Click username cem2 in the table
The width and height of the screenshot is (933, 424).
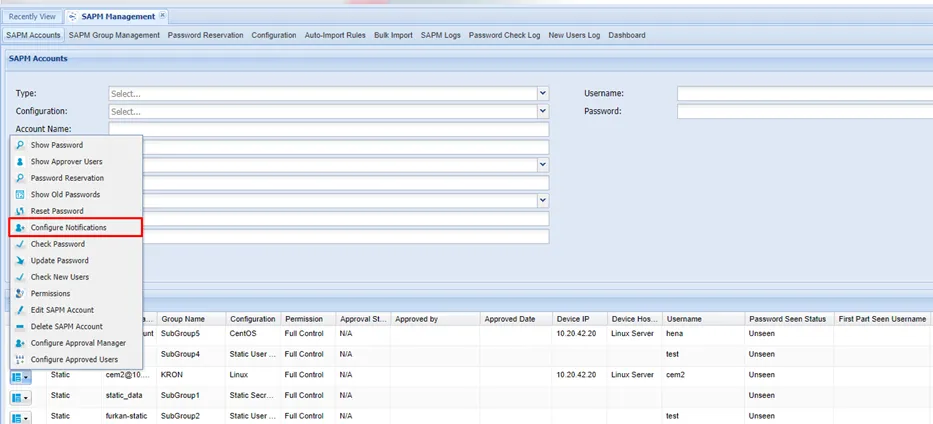(676, 375)
